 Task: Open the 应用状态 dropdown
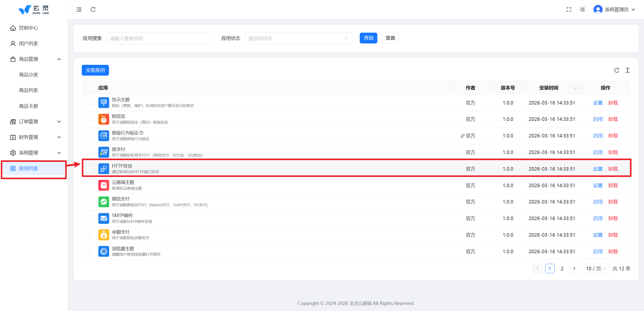[298, 38]
